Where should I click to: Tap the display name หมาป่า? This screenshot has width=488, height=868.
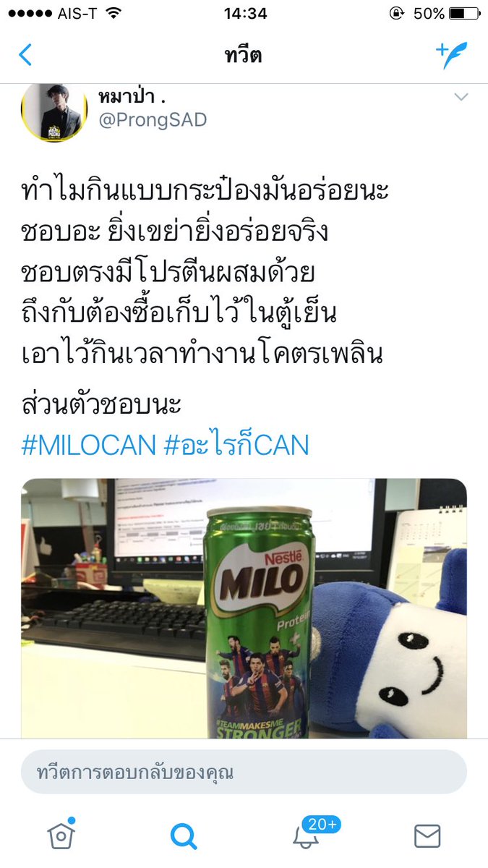(x=131, y=96)
